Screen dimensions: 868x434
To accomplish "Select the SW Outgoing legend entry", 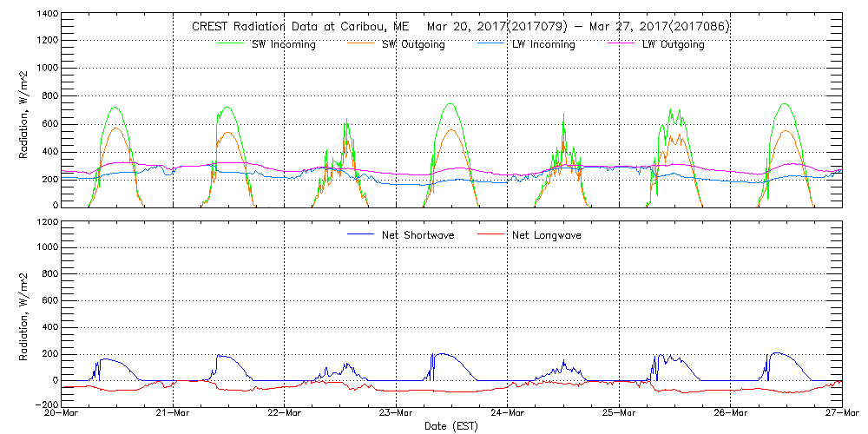I will pos(413,45).
